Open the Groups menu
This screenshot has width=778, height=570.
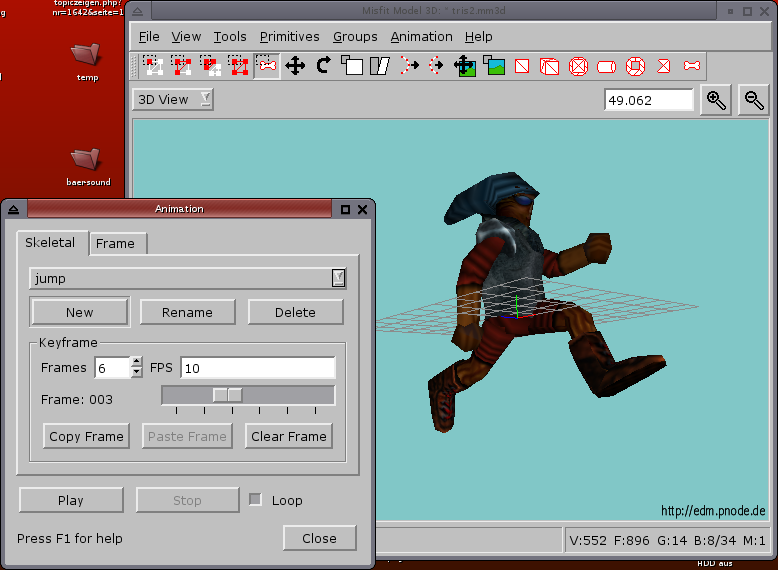coord(355,37)
